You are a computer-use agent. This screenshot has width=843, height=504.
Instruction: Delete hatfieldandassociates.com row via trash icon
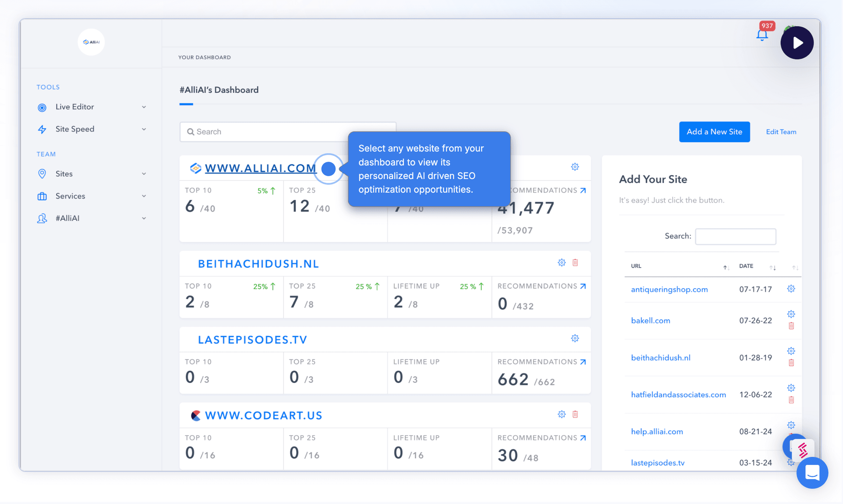click(791, 400)
